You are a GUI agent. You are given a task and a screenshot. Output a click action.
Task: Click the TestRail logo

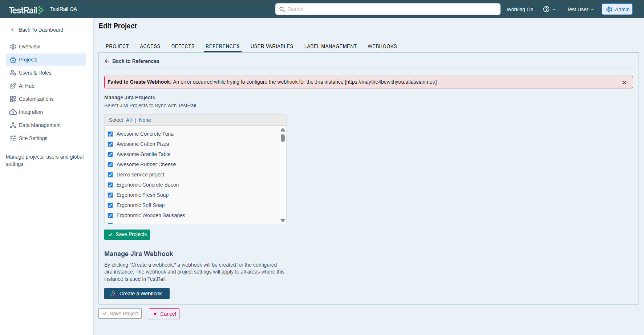coord(26,10)
